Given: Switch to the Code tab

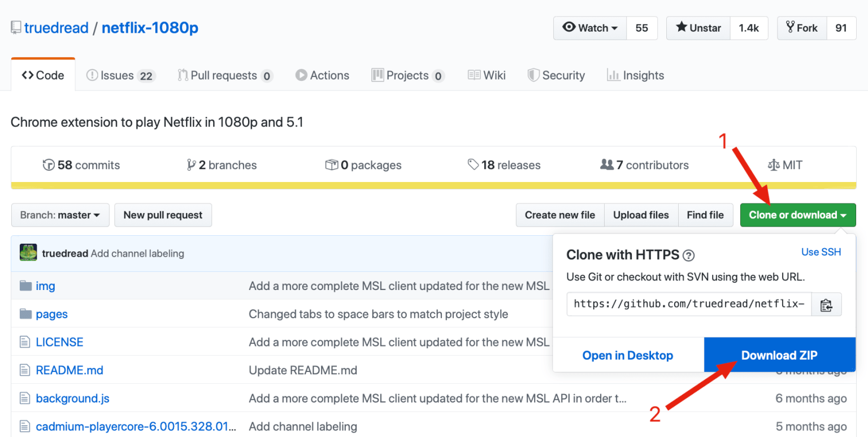Looking at the screenshot, I should (x=43, y=75).
